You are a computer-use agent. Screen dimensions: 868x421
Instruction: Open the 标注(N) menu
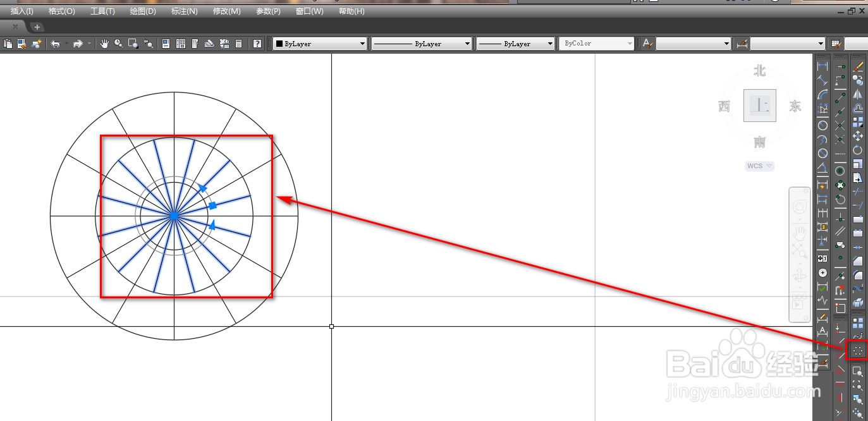tap(185, 11)
